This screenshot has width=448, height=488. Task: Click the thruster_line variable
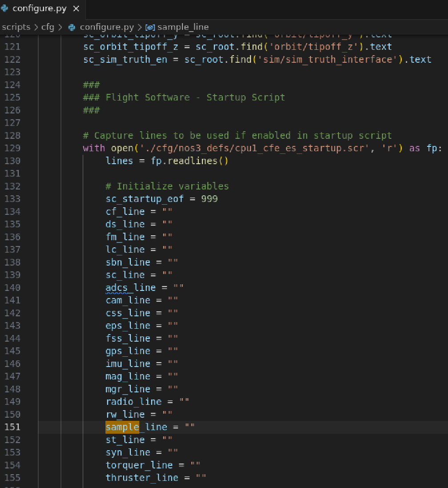click(x=142, y=478)
